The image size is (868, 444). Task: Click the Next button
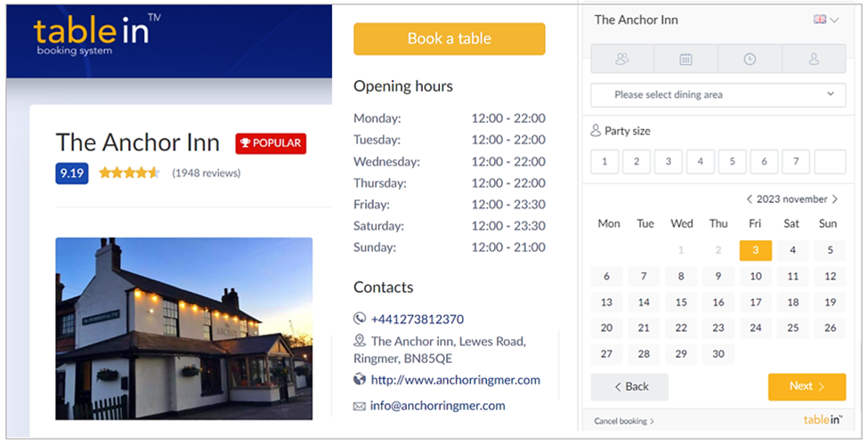[807, 386]
